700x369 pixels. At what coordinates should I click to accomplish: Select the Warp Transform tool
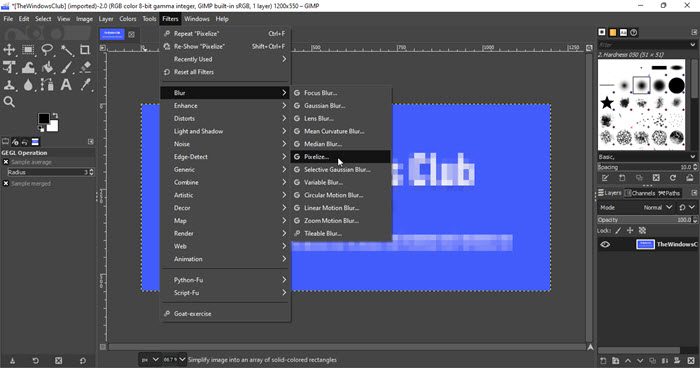(28, 67)
